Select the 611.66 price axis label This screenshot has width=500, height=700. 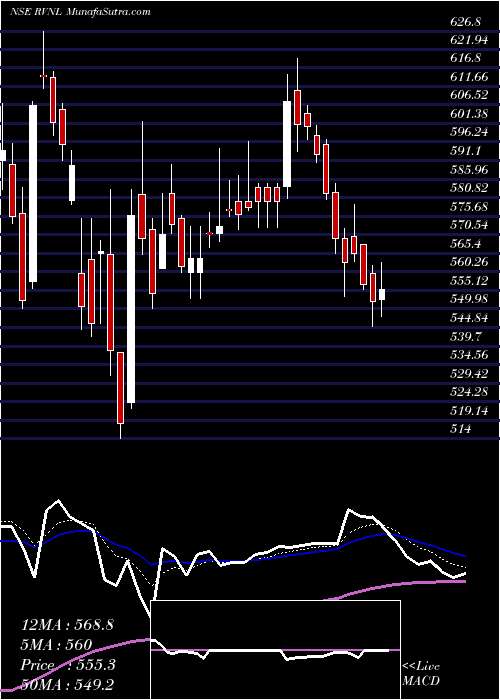tap(469, 77)
